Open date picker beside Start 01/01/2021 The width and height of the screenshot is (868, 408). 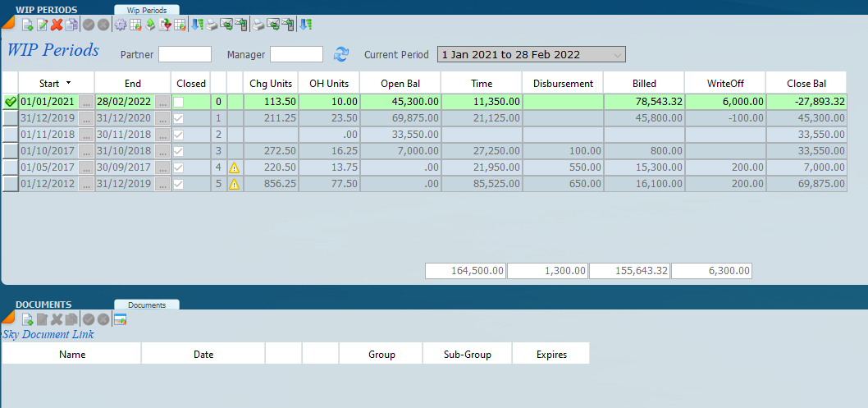pos(86,102)
